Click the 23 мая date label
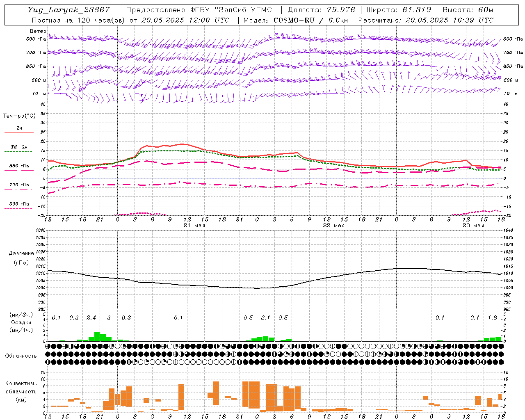The image size is (525, 420). point(473,226)
